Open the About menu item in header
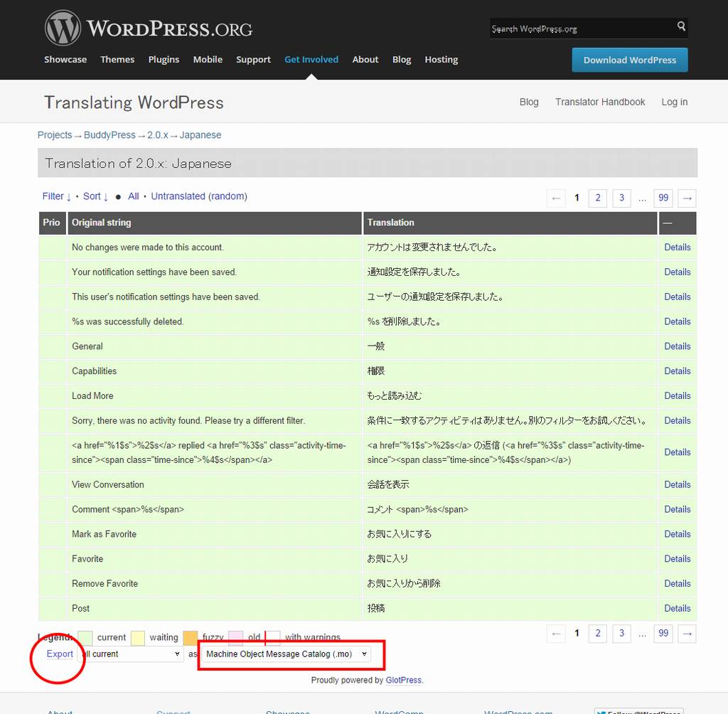Screen dimensions: 728x714 pyautogui.click(x=365, y=60)
